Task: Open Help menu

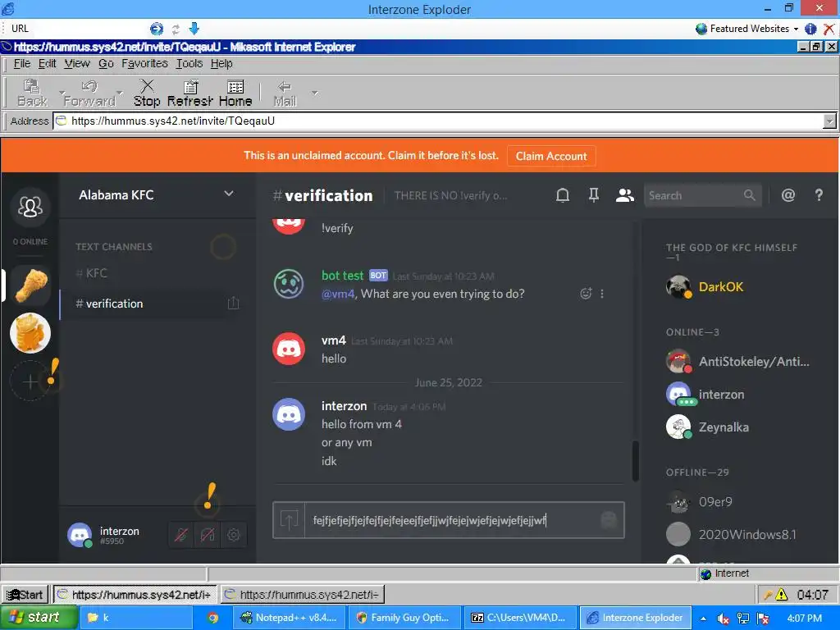Action: pos(221,64)
